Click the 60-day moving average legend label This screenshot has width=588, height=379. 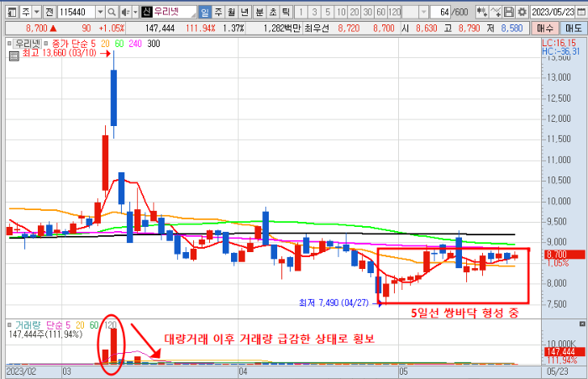[119, 44]
